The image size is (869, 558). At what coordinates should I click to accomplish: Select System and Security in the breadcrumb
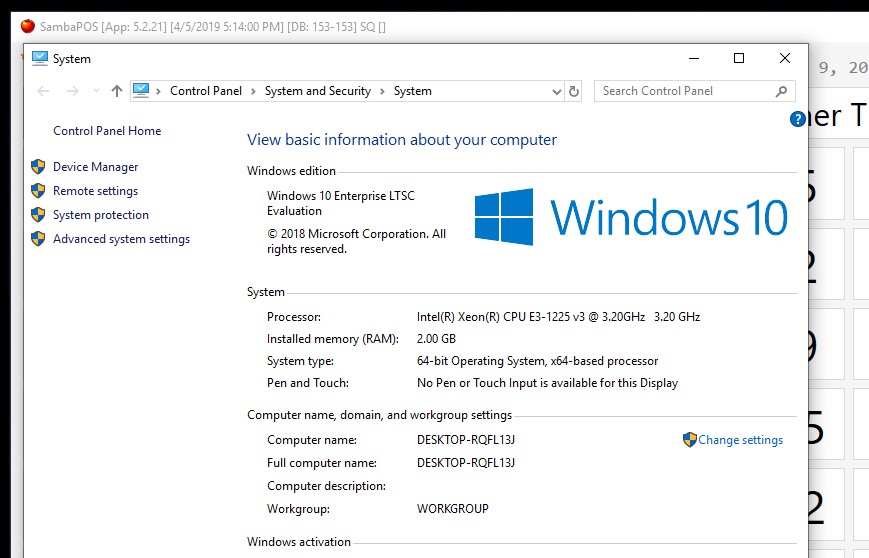(x=317, y=91)
